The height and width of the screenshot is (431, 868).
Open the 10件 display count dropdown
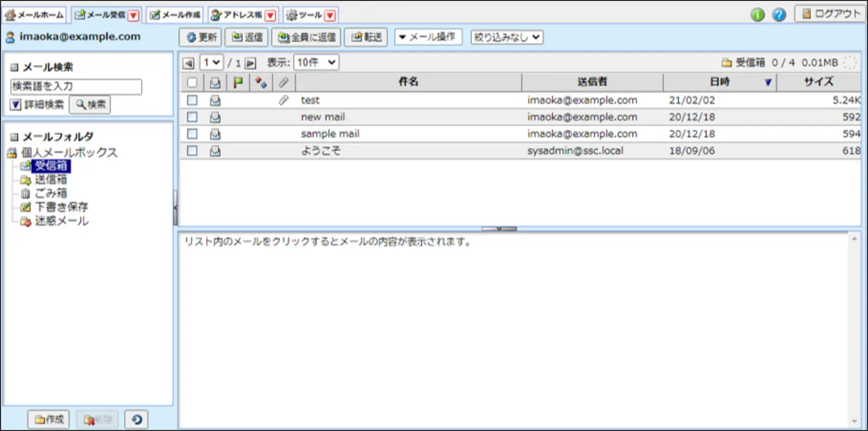[316, 63]
